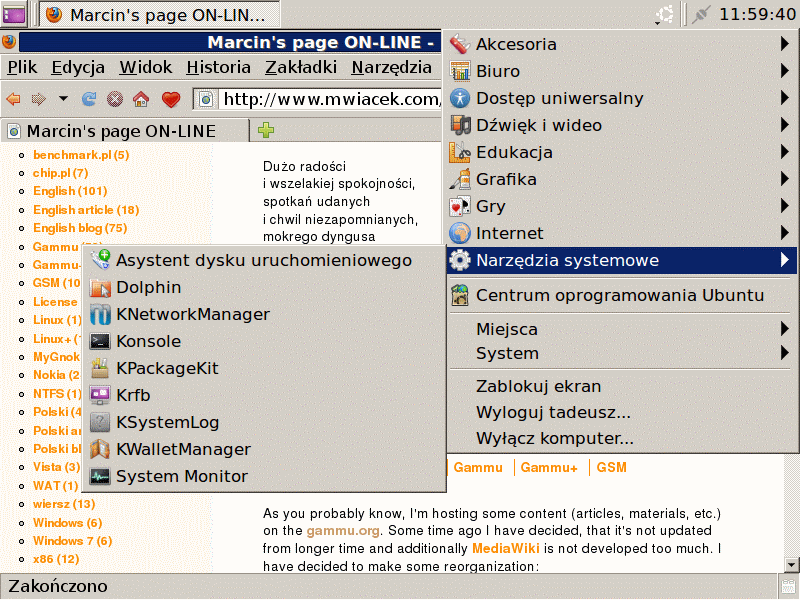Open a new tab with green plus

(266, 130)
